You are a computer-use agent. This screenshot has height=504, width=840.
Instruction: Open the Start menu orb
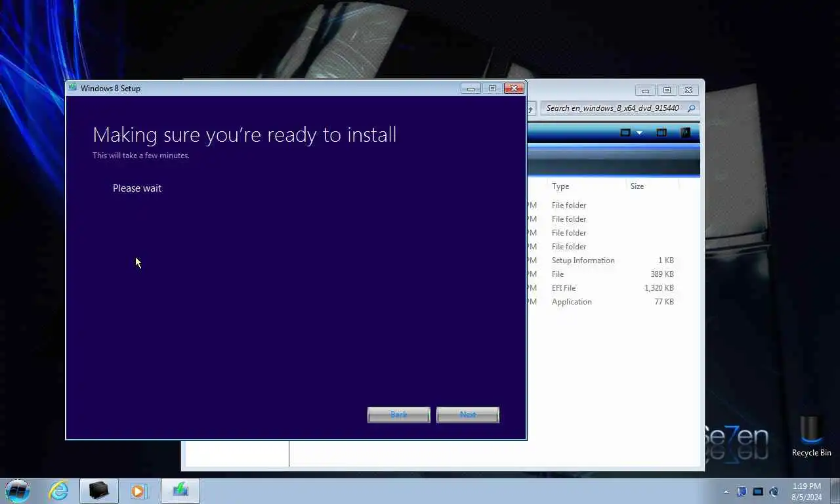(x=18, y=491)
